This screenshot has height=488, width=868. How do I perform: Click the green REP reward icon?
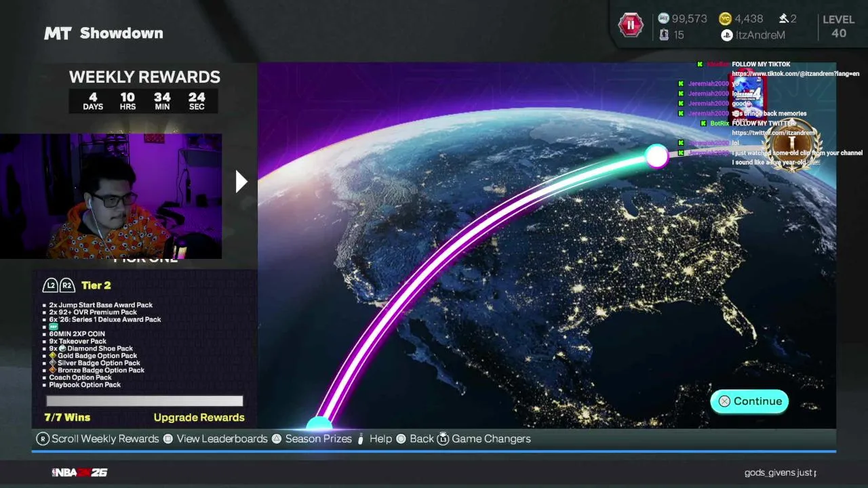[x=54, y=327]
